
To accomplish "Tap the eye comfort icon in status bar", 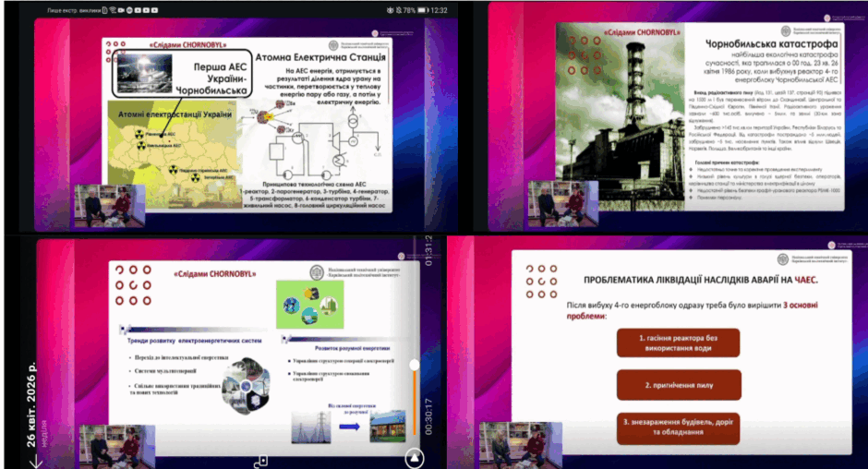I will pos(390,10).
